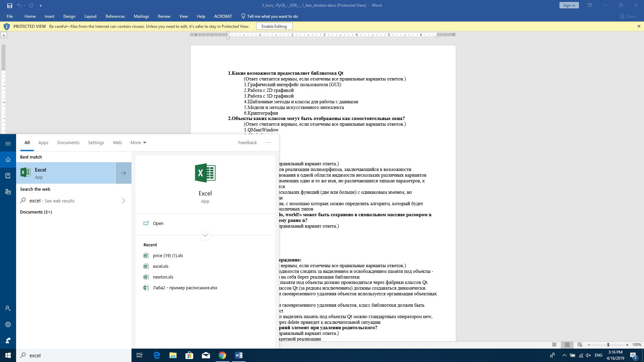Image resolution: width=644 pixels, height=362 pixels.
Task: Adjust the zoom slider handle in Word
Action: tap(608, 345)
